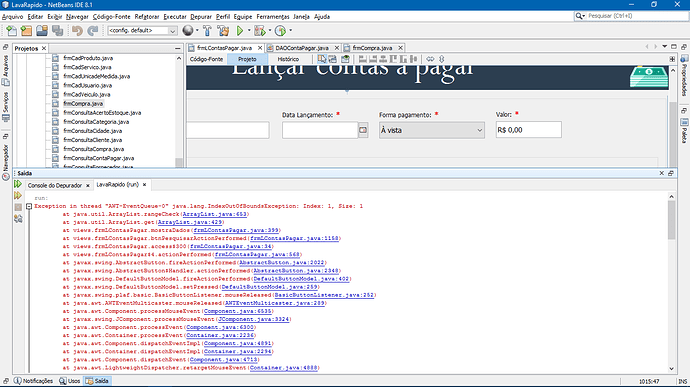The width and height of the screenshot is (690, 387).
Task: Click the Profile Project clock icon
Action: coord(280,30)
